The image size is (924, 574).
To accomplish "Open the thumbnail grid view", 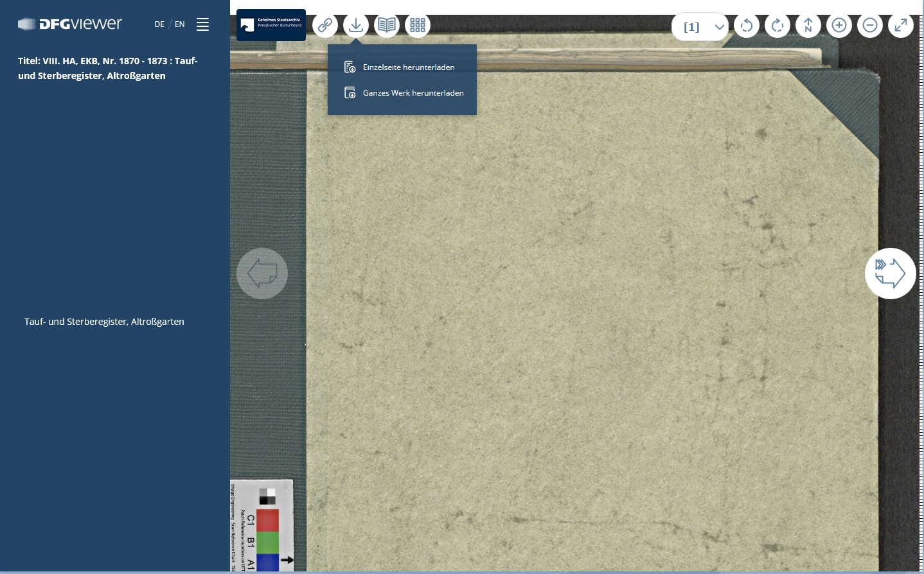I will pos(418,25).
